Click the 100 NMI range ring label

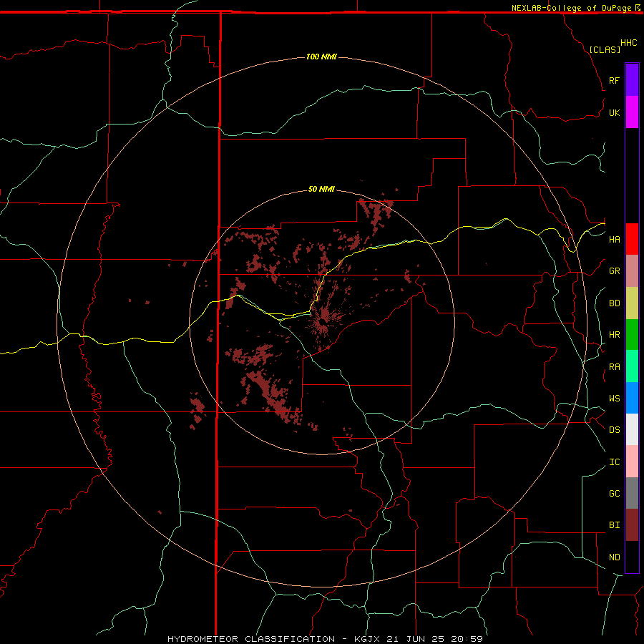pyautogui.click(x=321, y=57)
